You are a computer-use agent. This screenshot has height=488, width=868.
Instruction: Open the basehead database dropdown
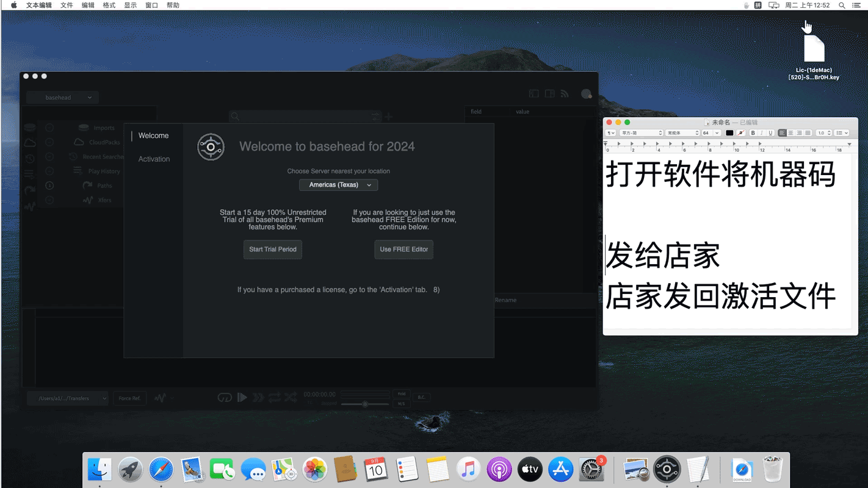tap(62, 98)
